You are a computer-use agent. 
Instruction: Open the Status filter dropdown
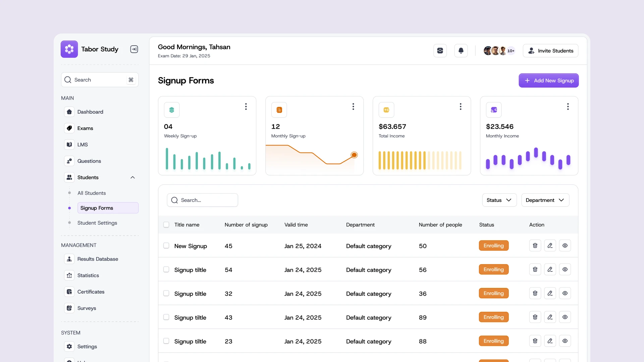point(499,200)
